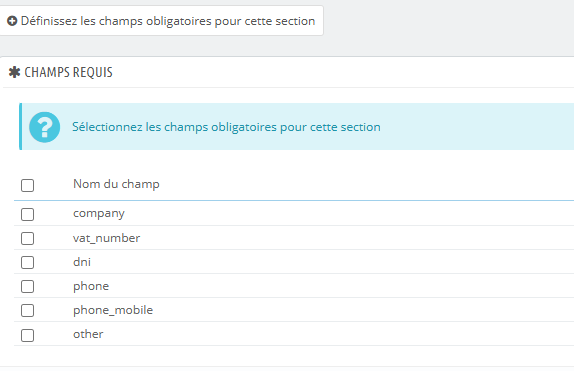
Task: Select the phone row text
Action: point(91,286)
